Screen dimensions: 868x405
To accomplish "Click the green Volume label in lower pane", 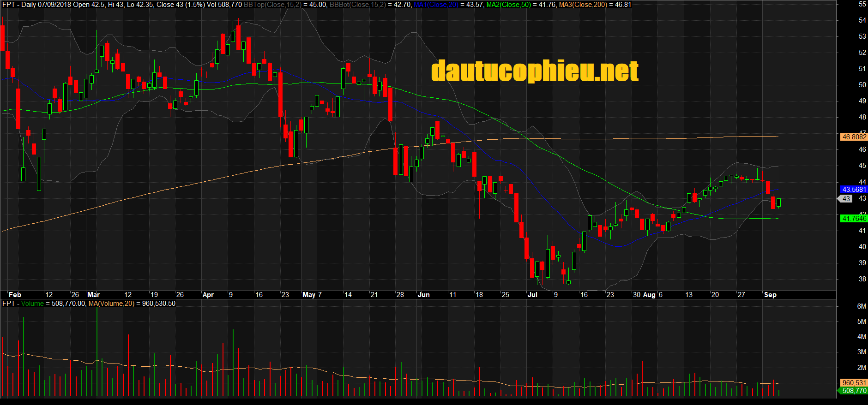I will click(32, 304).
